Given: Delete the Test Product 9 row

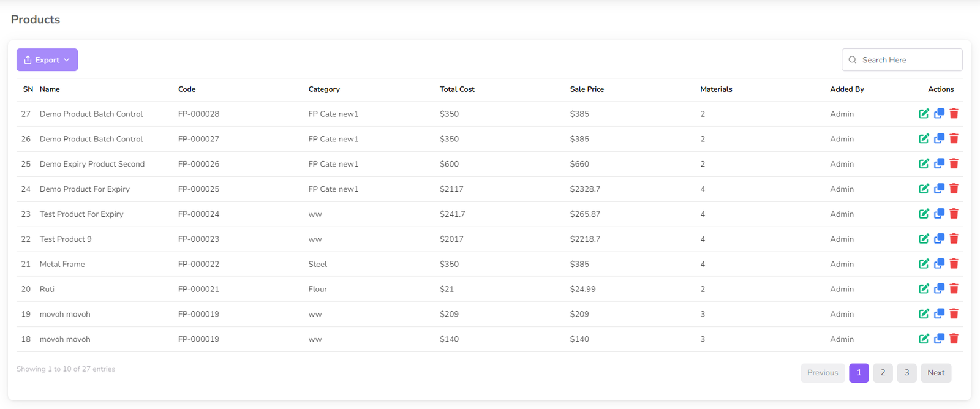Looking at the screenshot, I should tap(954, 239).
